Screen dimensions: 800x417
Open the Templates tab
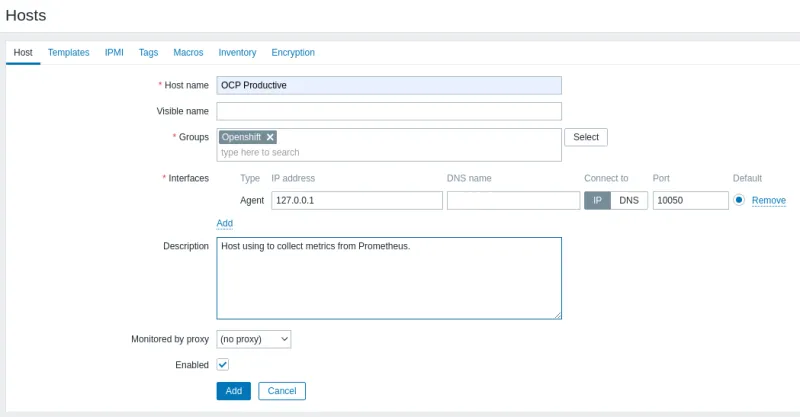[x=68, y=52]
